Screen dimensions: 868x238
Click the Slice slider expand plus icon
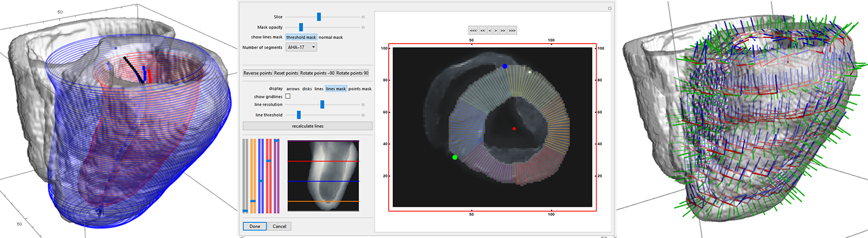point(363,17)
